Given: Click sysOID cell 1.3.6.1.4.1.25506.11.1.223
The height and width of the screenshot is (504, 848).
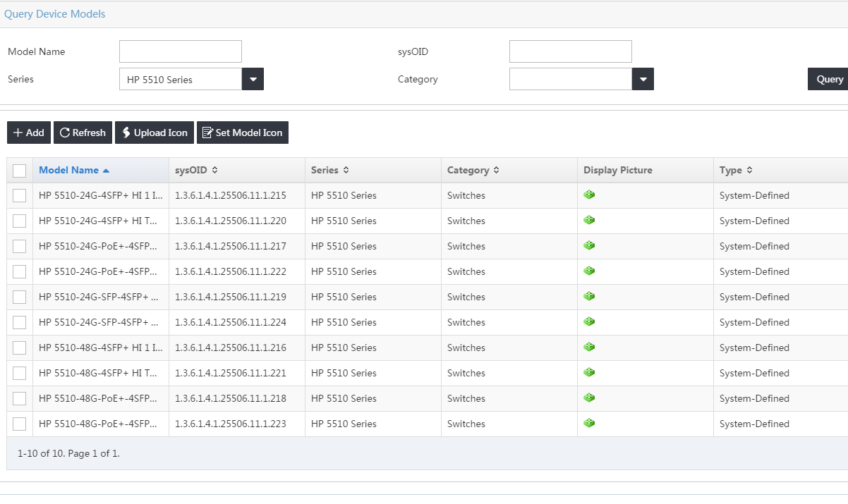Looking at the screenshot, I should (231, 424).
